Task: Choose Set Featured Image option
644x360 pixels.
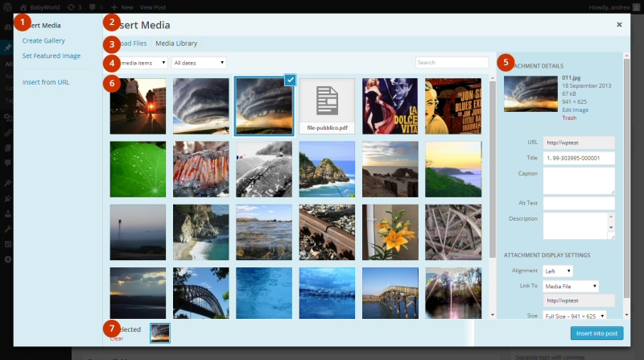Action: tap(52, 56)
